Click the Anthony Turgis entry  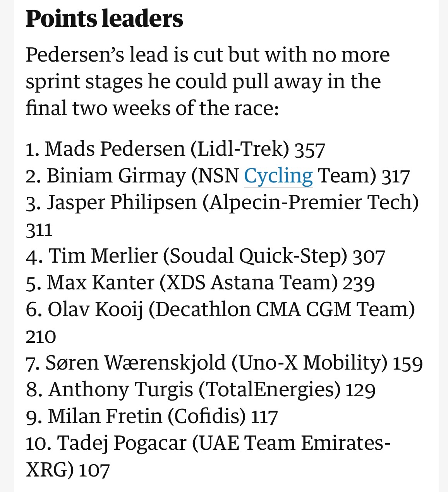pos(201,390)
